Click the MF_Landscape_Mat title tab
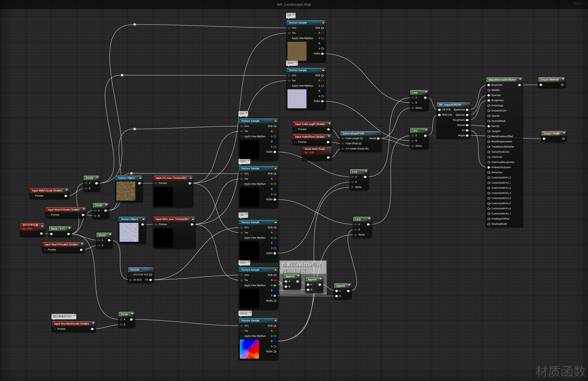 [x=294, y=4]
